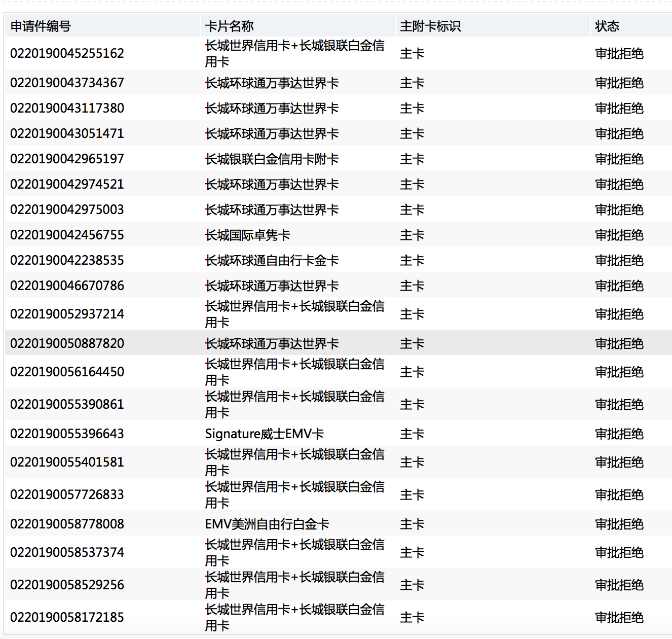Click the Signature威士EMV卡 card name
The image size is (672, 639).
(264, 434)
